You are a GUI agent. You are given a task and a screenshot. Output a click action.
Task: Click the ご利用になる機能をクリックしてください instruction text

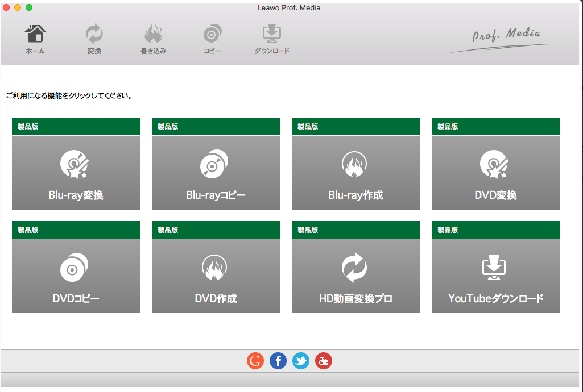(69, 96)
